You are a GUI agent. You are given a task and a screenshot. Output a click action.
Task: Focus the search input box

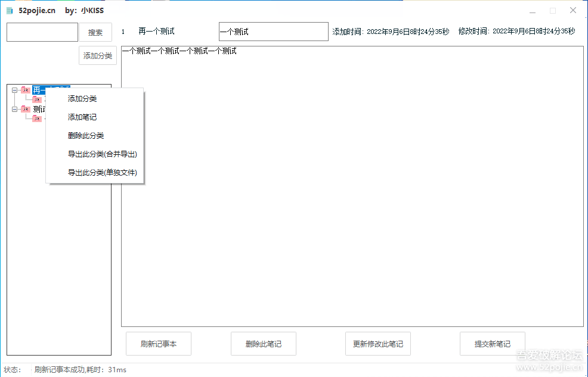[x=42, y=32]
